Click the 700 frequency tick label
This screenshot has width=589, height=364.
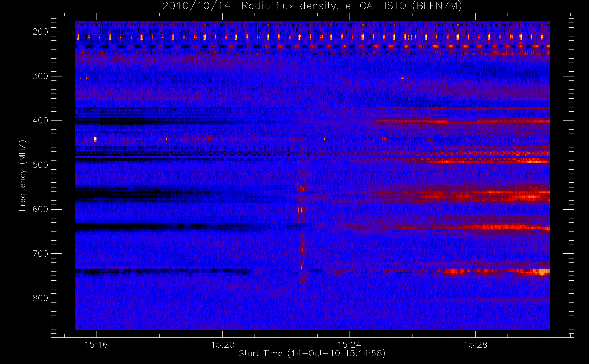pyautogui.click(x=40, y=254)
